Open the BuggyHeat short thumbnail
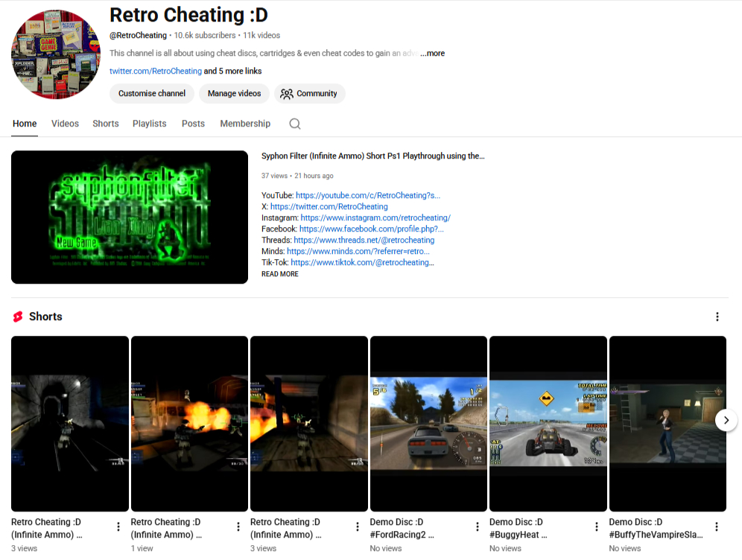This screenshot has width=742, height=560. pos(548,424)
